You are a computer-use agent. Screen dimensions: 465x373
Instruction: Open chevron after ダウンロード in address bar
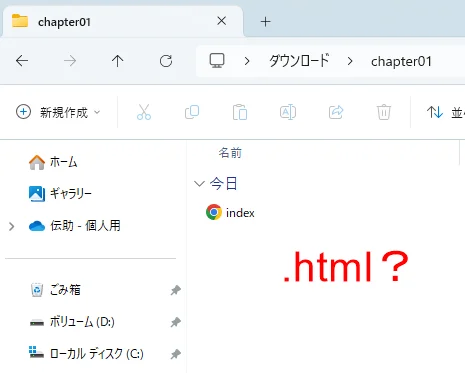tap(350, 61)
